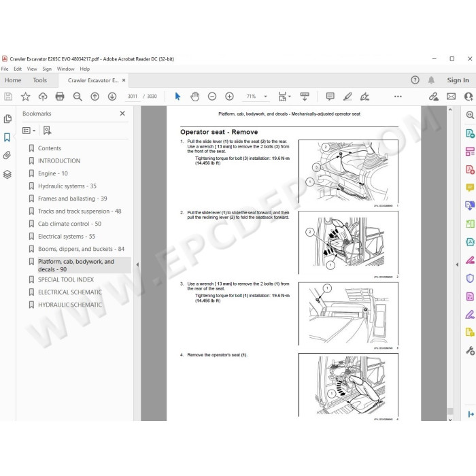The width and height of the screenshot is (476, 476).
Task: Go to previous page arrow
Action: click(x=95, y=97)
